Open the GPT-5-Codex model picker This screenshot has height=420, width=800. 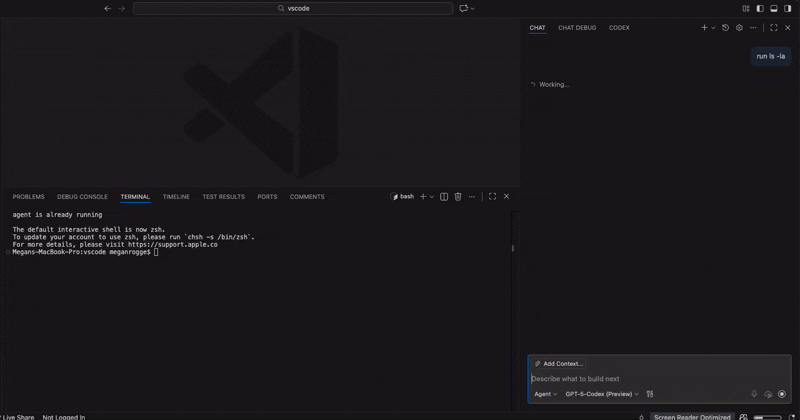pyautogui.click(x=602, y=394)
